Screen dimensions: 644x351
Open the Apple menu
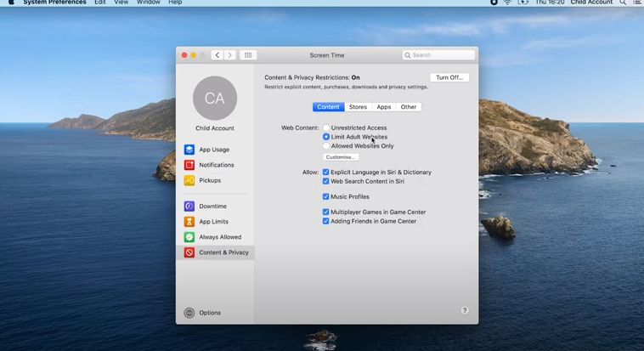click(x=12, y=2)
